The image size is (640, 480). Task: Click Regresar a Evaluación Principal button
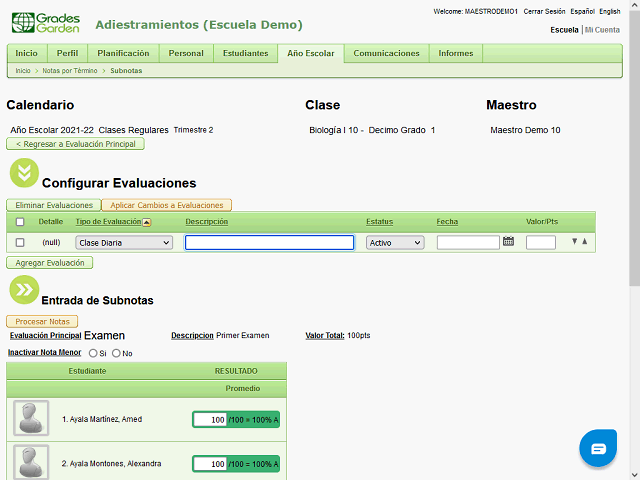[x=76, y=144]
